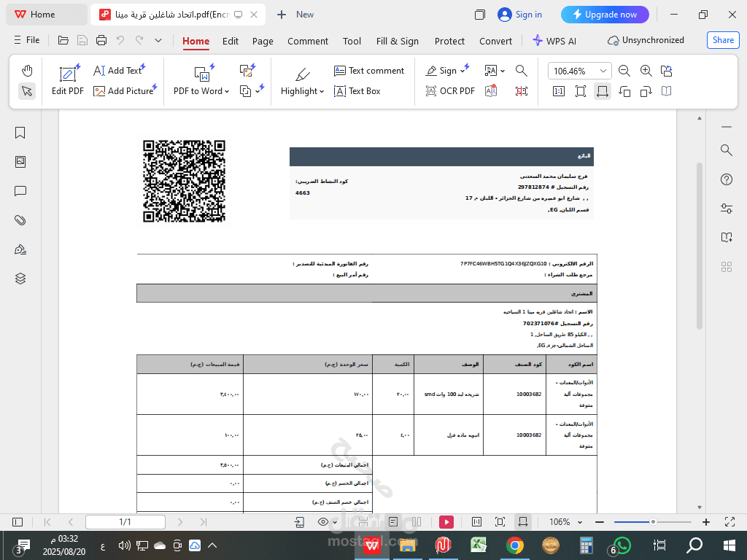The height and width of the screenshot is (560, 747).
Task: Open status bar 106% zoom dropdown
Action: click(x=580, y=522)
